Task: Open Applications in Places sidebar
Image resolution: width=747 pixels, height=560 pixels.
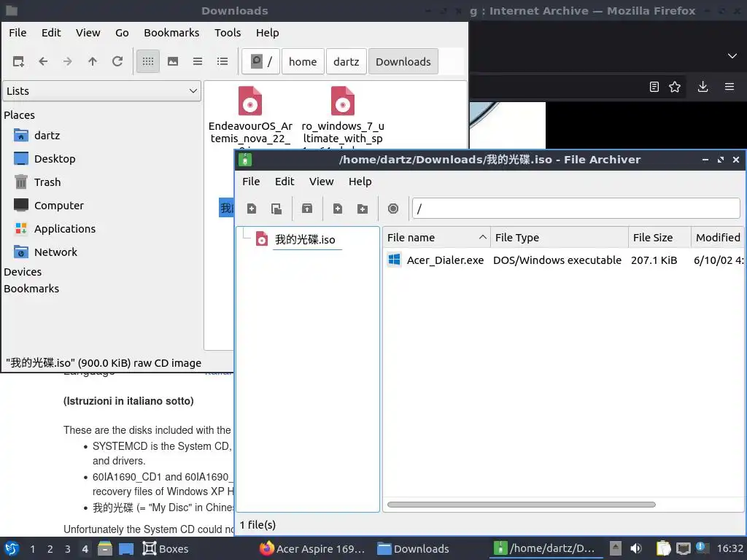Action: pyautogui.click(x=65, y=228)
